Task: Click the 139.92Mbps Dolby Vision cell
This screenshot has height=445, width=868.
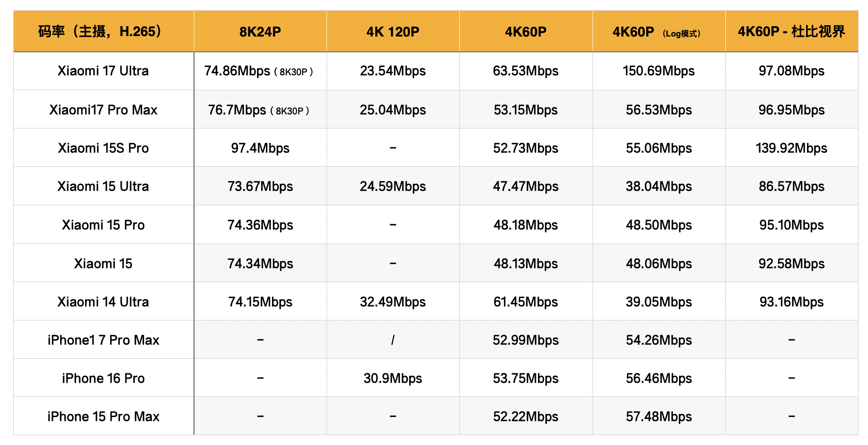Action: coord(792,148)
